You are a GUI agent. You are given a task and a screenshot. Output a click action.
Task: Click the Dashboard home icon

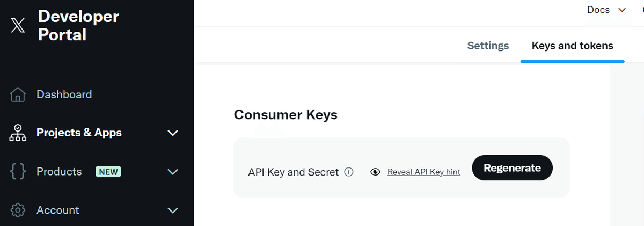(18, 95)
